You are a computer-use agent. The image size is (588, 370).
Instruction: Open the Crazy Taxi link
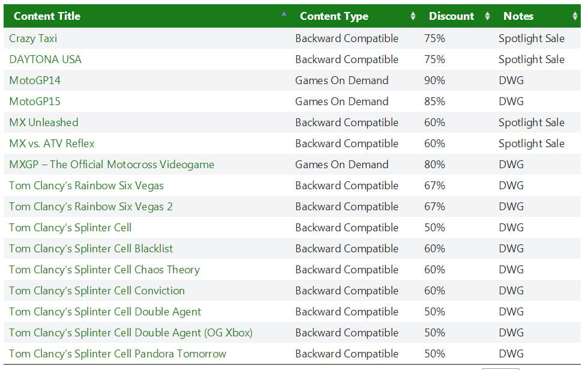[33, 38]
